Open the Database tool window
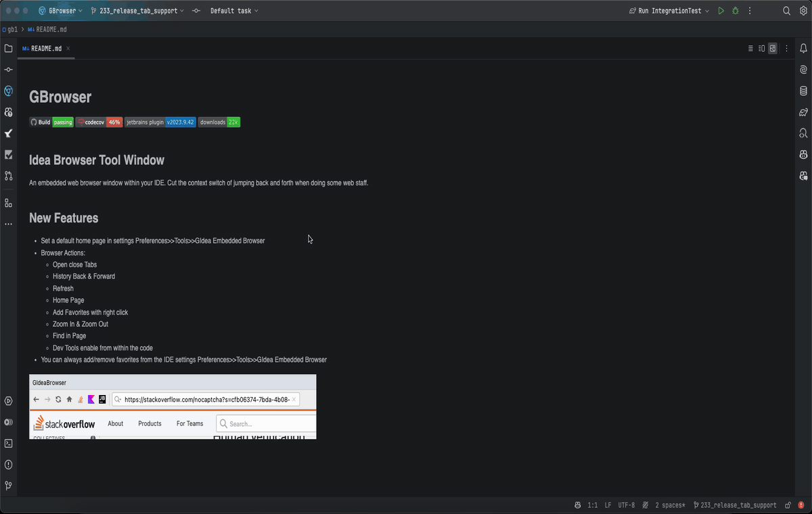This screenshot has height=514, width=812. pos(803,91)
